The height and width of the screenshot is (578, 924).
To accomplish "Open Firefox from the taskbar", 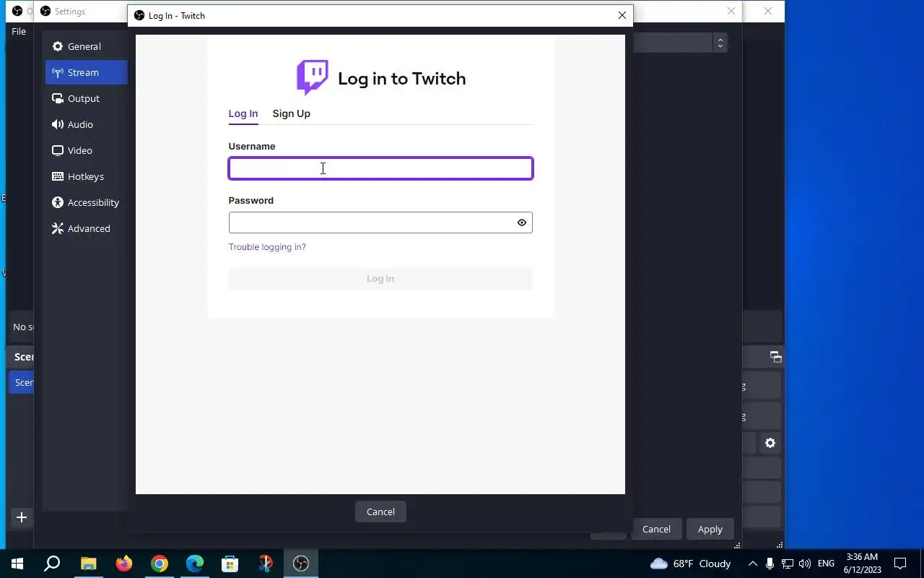I will click(x=123, y=564).
